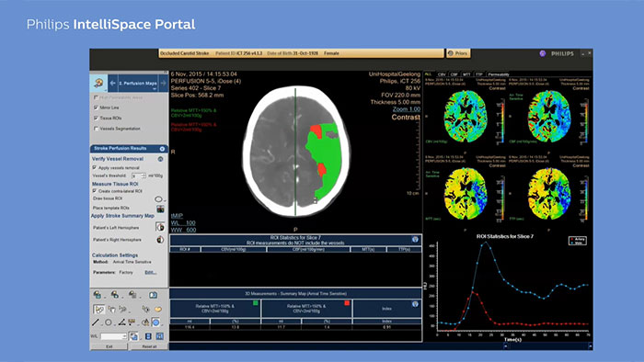This screenshot has width=644, height=362.
Task: Apply summary map to Patient's Right Hemisphere
Action: (160, 240)
